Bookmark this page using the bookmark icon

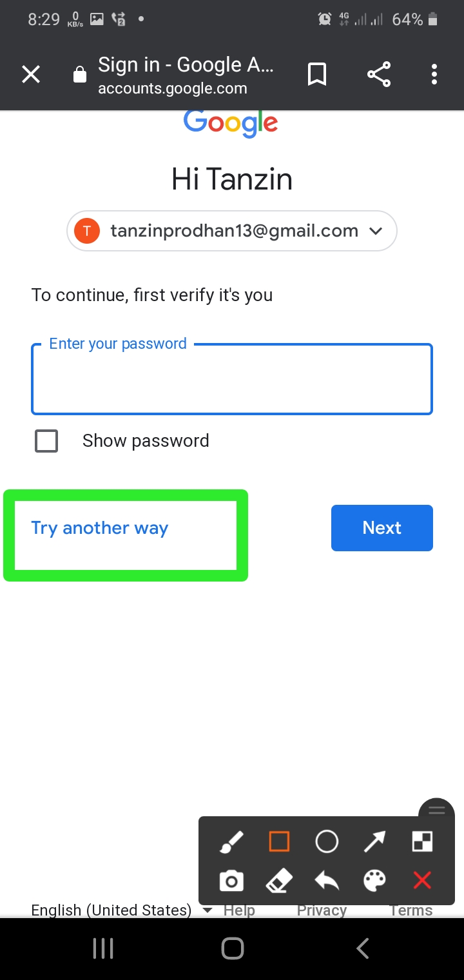pyautogui.click(x=317, y=75)
